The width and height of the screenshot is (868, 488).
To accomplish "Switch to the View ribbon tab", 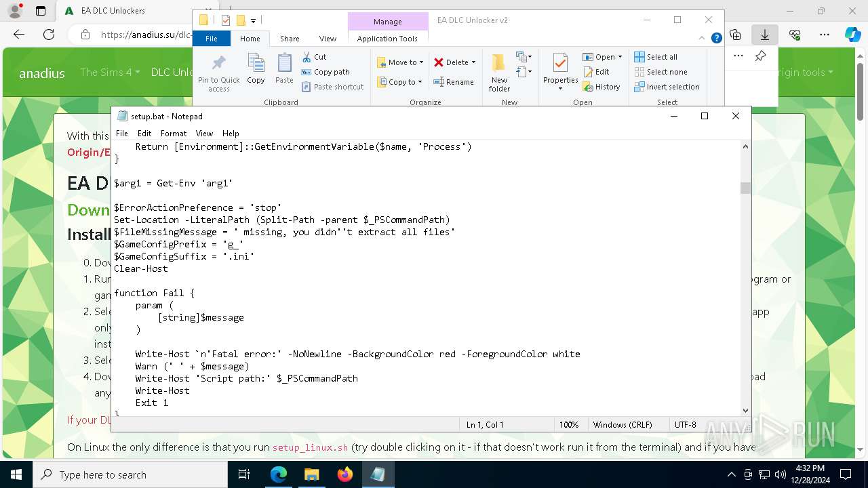I will pyautogui.click(x=328, y=39).
